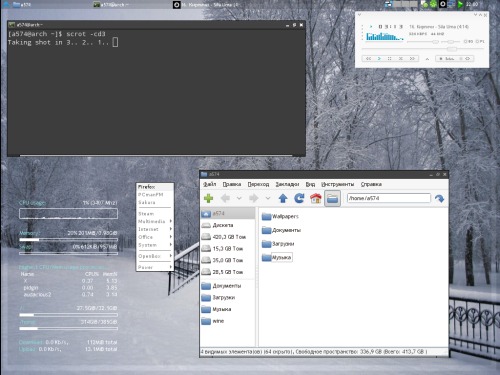Open the Музыка bookmark in the sidebar
500x375 pixels.
(x=228, y=309)
